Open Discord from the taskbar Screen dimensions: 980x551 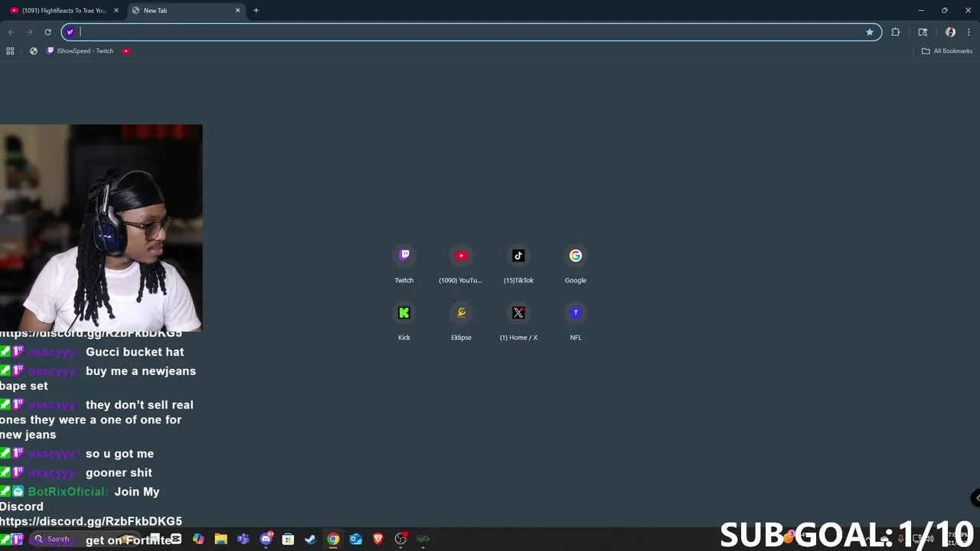266,539
